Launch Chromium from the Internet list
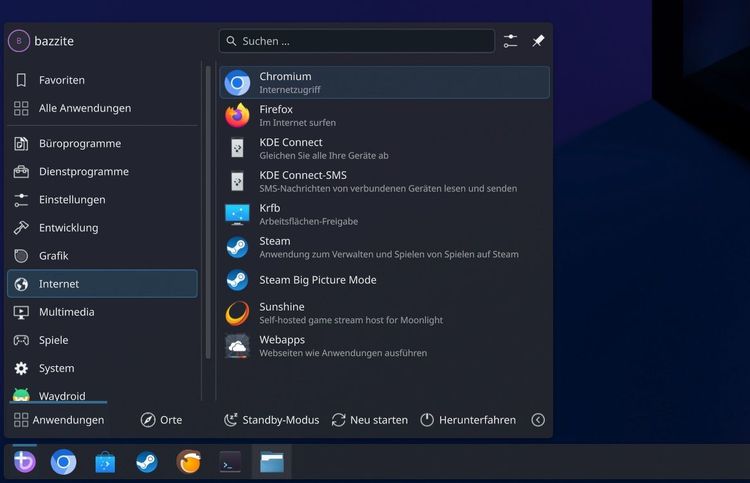Image resolution: width=750 pixels, height=483 pixels. point(384,83)
